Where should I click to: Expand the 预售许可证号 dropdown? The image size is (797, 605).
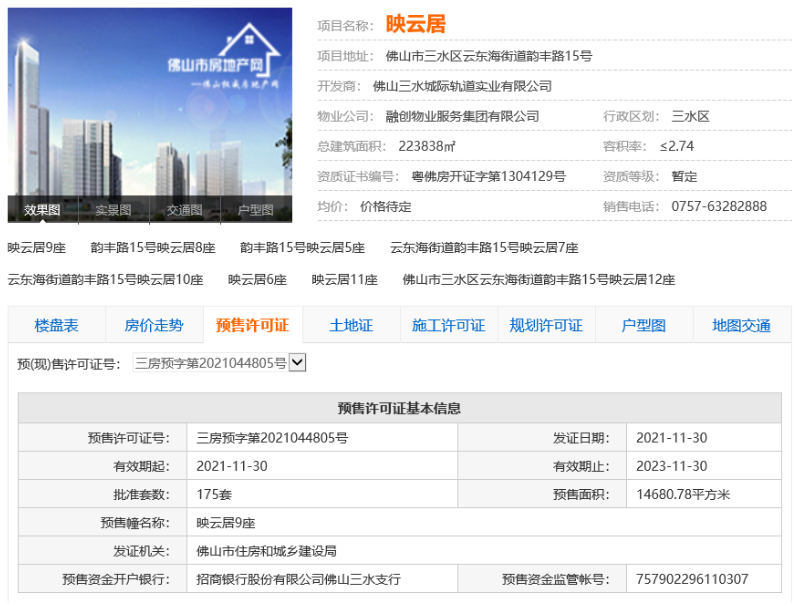(297, 363)
